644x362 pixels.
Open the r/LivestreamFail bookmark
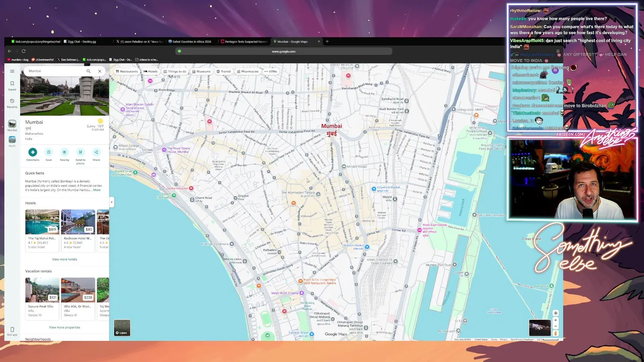[x=43, y=59]
